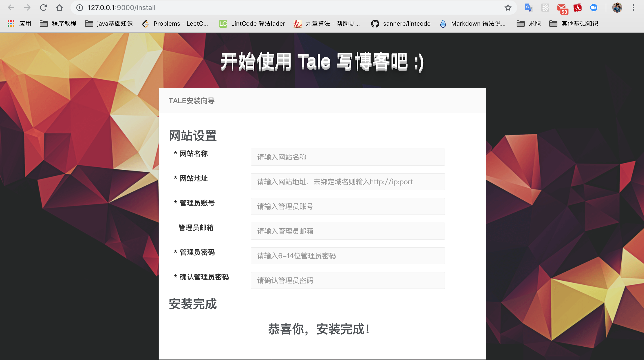
Task: Bookmark this page with the star icon
Action: click(x=508, y=8)
